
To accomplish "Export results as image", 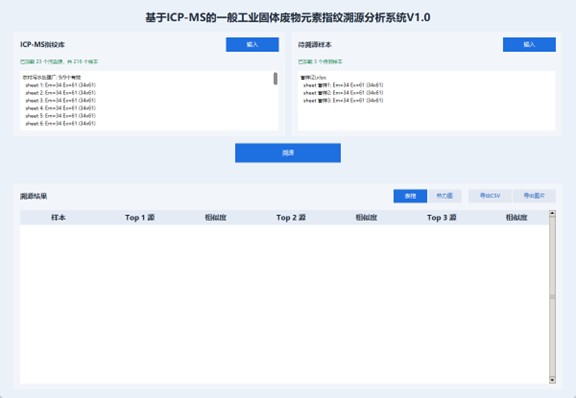I will coord(534,196).
